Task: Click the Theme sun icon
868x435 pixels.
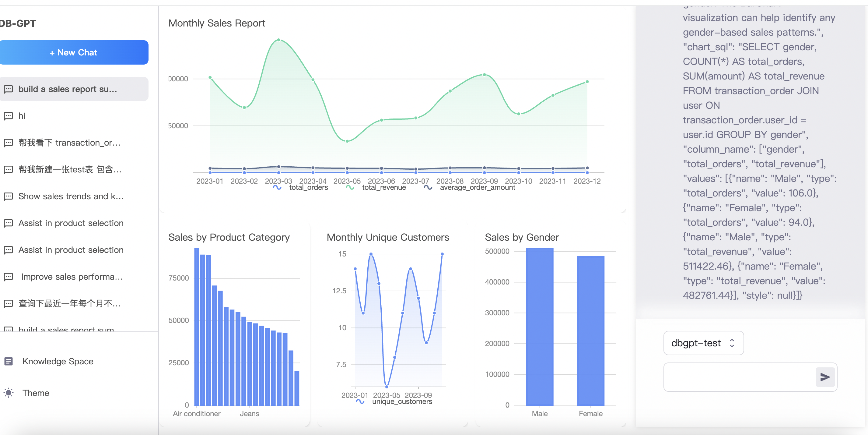Action: [x=9, y=393]
